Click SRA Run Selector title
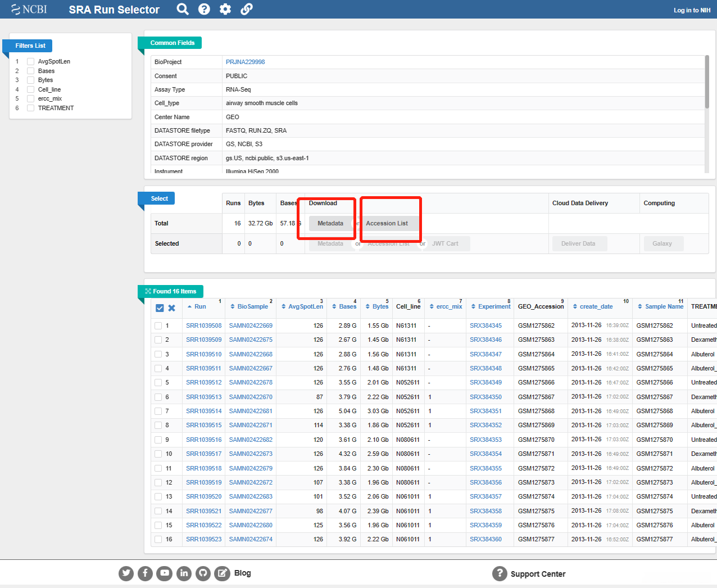 point(114,10)
